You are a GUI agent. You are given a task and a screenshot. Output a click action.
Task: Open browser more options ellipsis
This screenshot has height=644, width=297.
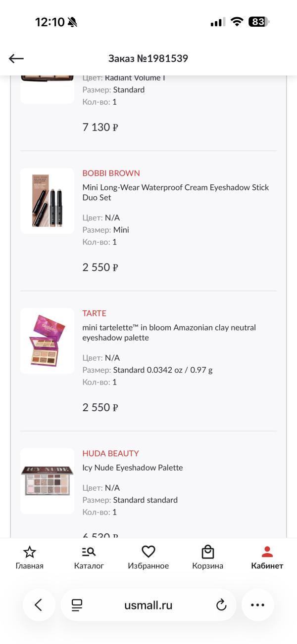click(x=258, y=605)
